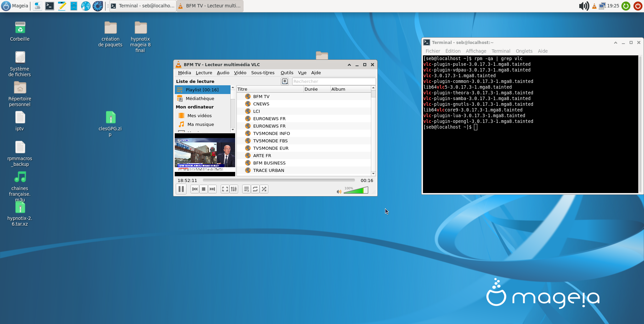Select Médiathèque in VLC sidebar
The image size is (644, 324).
tap(203, 98)
